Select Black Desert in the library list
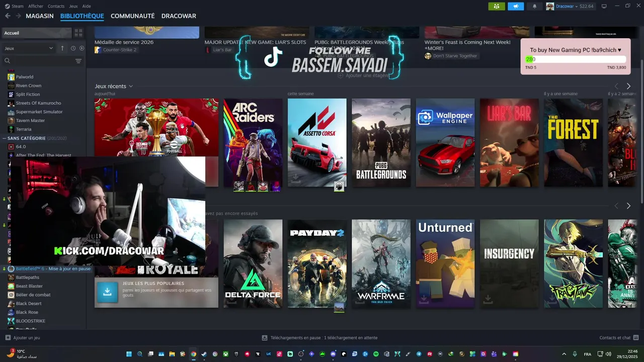Screen dimensions: 644x362 [29, 304]
